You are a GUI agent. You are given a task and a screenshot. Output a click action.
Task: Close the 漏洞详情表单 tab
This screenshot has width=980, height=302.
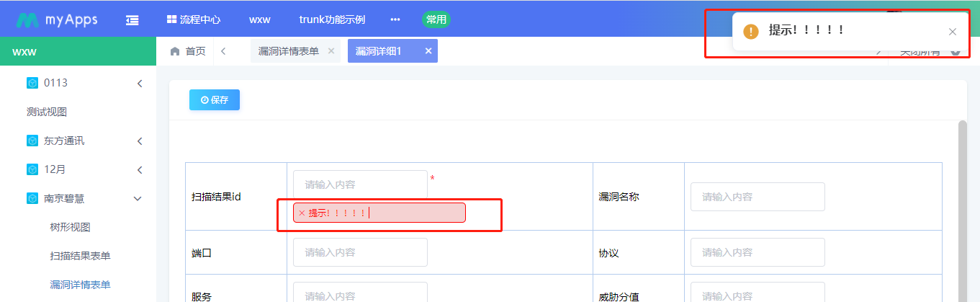click(331, 51)
